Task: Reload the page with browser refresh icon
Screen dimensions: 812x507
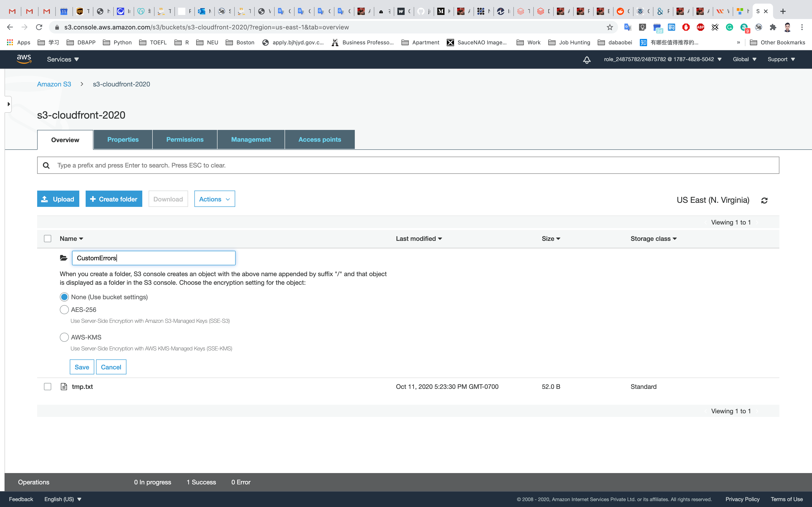Action: [x=39, y=27]
